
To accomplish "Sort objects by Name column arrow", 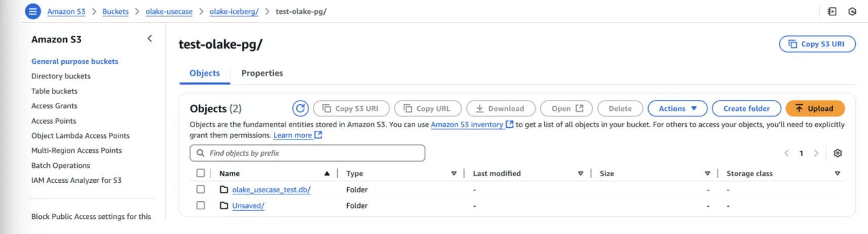I will point(327,173).
